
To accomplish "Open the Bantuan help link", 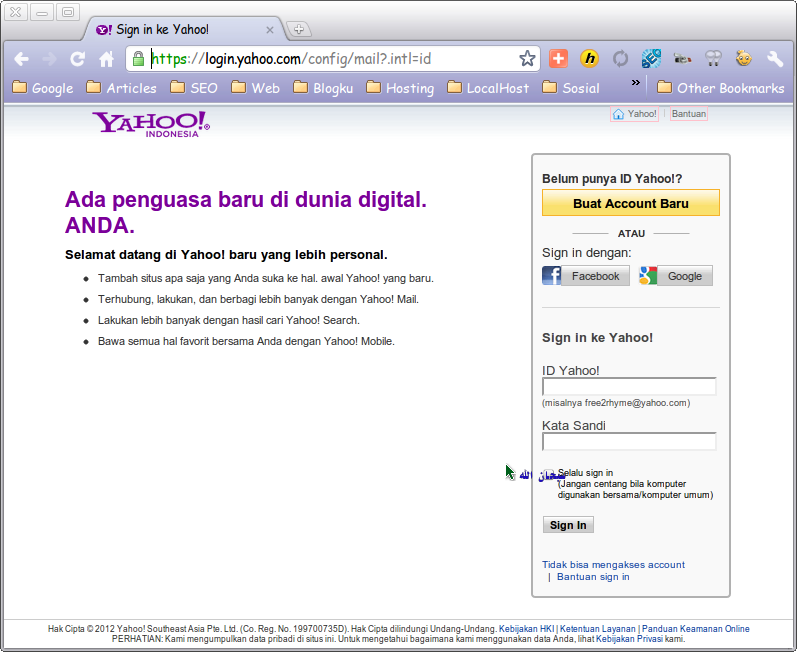I will (689, 114).
